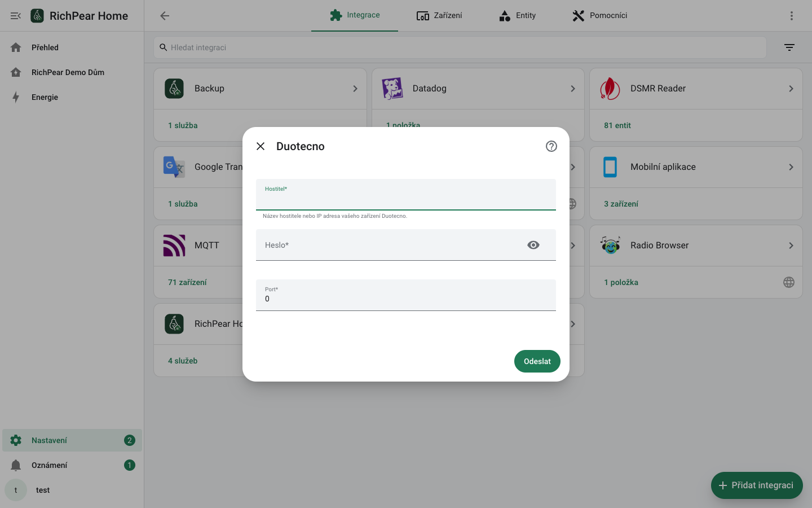Open the 4 služeb link
The image size is (812, 508).
183,361
